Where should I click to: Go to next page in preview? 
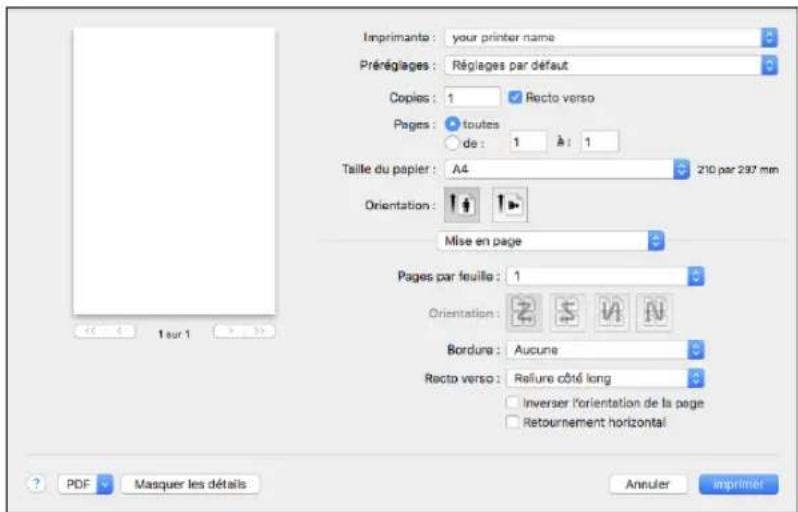pos(230,331)
